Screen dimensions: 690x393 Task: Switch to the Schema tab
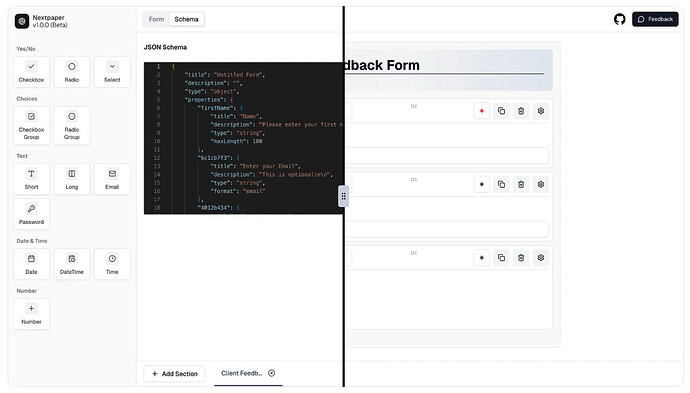187,19
